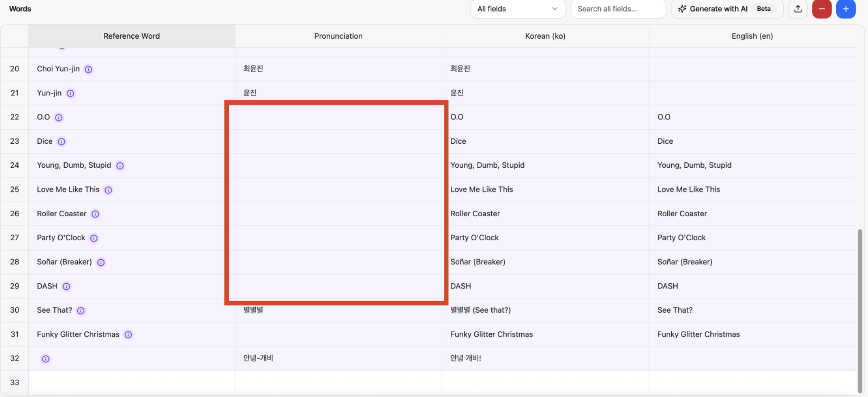Image resolution: width=868 pixels, height=397 pixels.
Task: Click info icon for Funky Glitter Christmas
Action: point(128,334)
